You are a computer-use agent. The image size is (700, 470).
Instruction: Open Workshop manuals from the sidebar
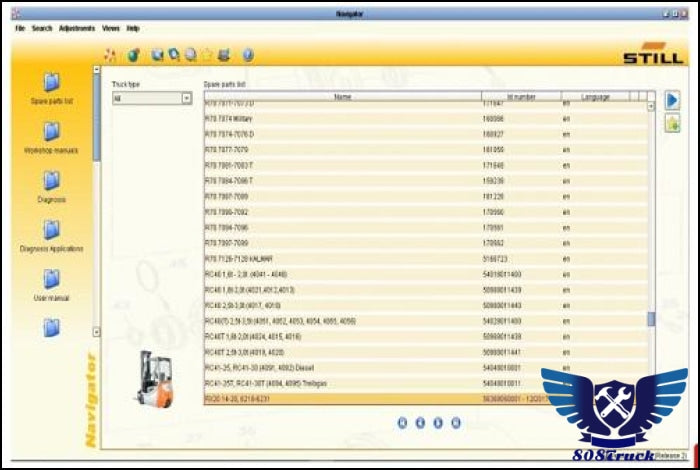point(51,132)
